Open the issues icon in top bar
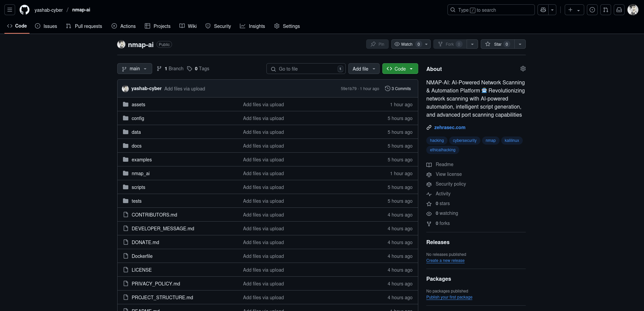 tap(592, 10)
